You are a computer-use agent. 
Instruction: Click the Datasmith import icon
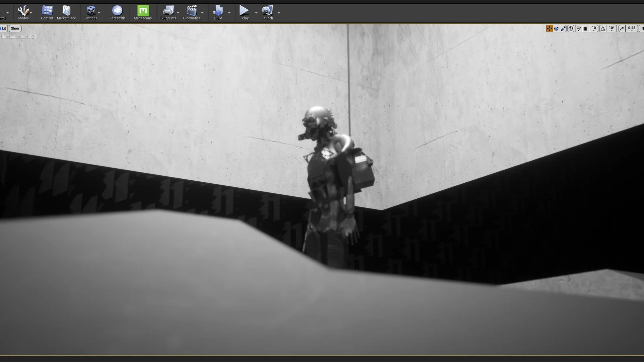pos(117,13)
